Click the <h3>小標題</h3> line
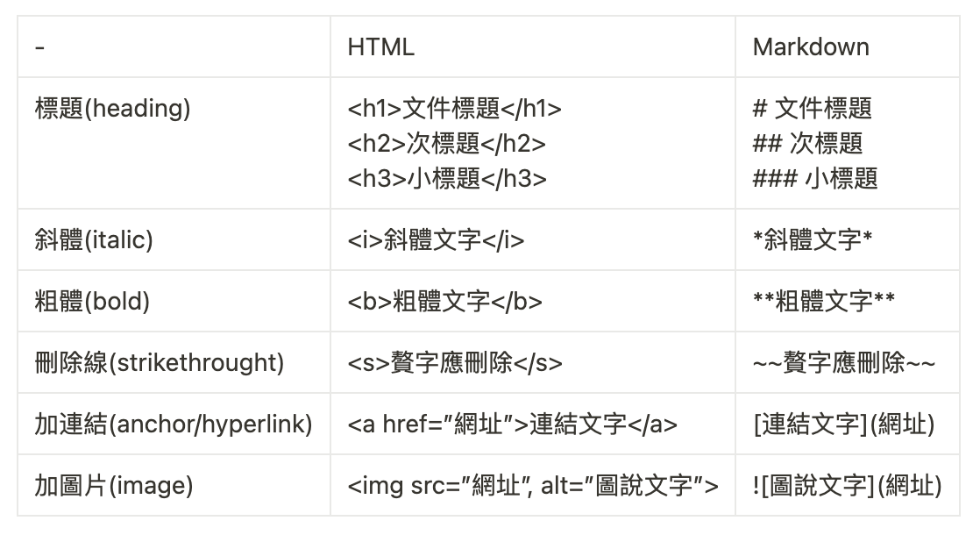 (x=447, y=179)
